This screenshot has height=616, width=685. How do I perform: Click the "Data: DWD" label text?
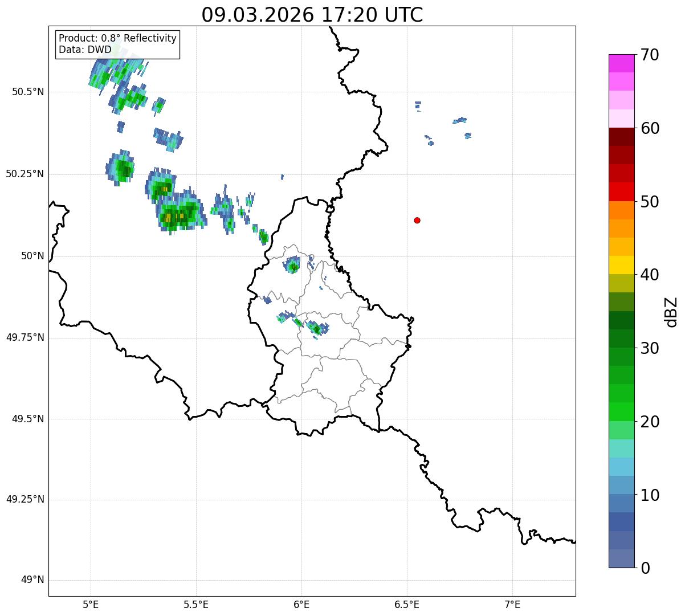(x=85, y=50)
